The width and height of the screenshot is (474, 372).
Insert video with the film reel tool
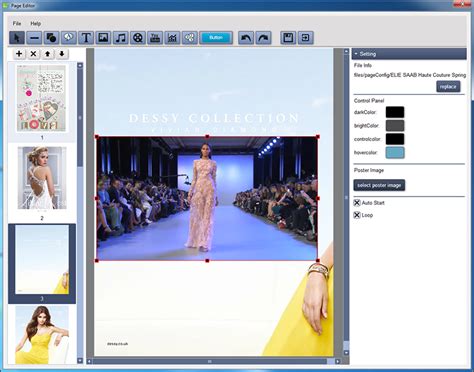[x=138, y=38]
